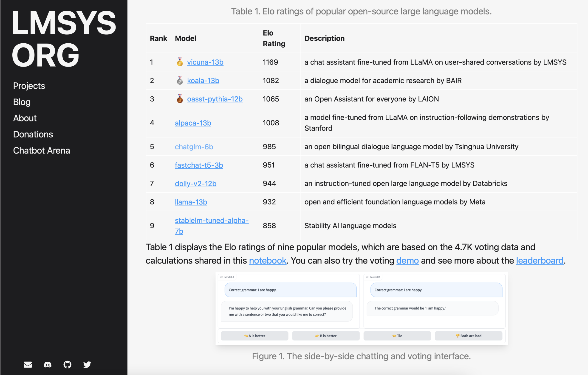Viewport: 588px width, 375px height.
Task: Click the fastchat-t5-3b link
Action: pos(199,165)
